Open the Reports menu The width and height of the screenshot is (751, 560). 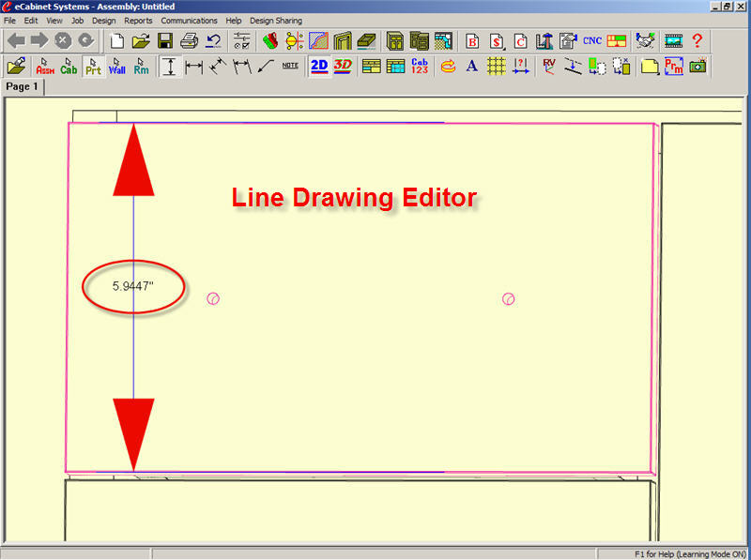tap(138, 21)
